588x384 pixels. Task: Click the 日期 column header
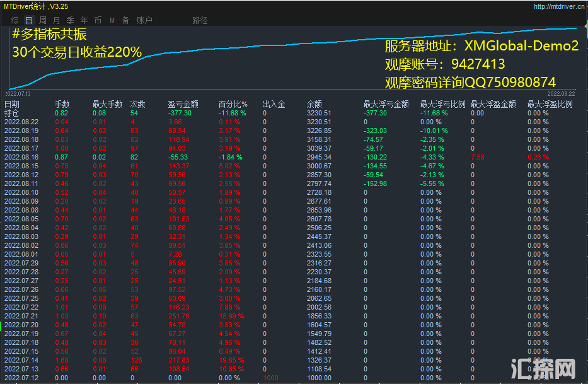click(12, 104)
